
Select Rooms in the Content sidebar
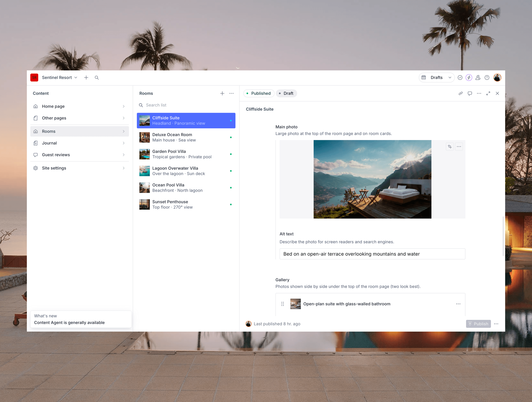click(x=80, y=131)
